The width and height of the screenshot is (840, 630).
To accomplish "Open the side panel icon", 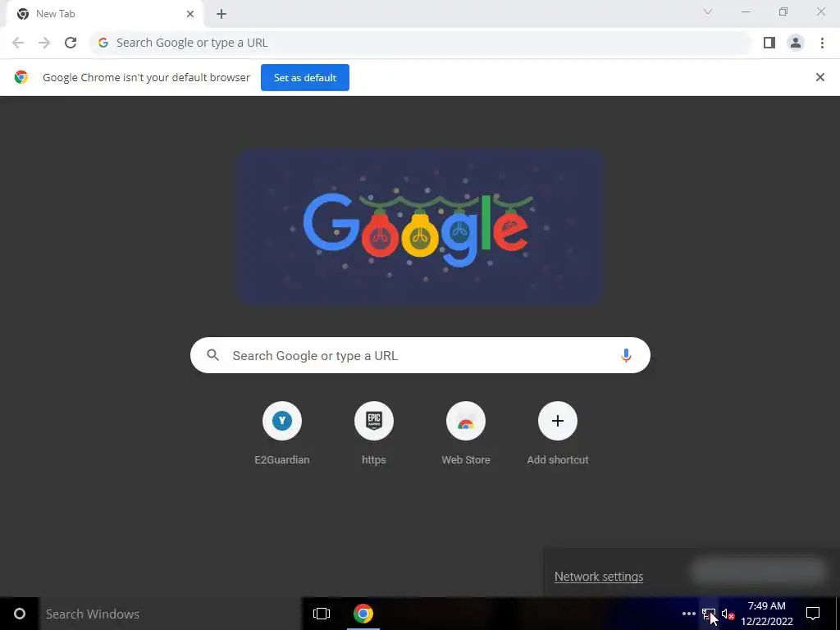I will coord(769,43).
